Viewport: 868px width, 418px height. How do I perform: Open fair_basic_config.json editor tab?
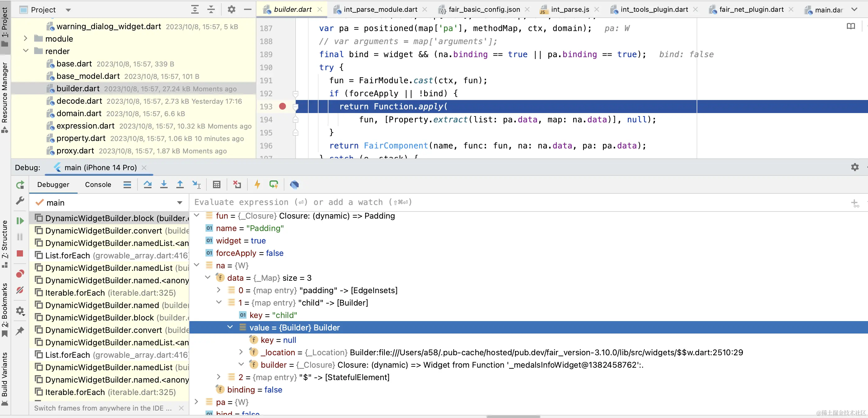(x=484, y=9)
